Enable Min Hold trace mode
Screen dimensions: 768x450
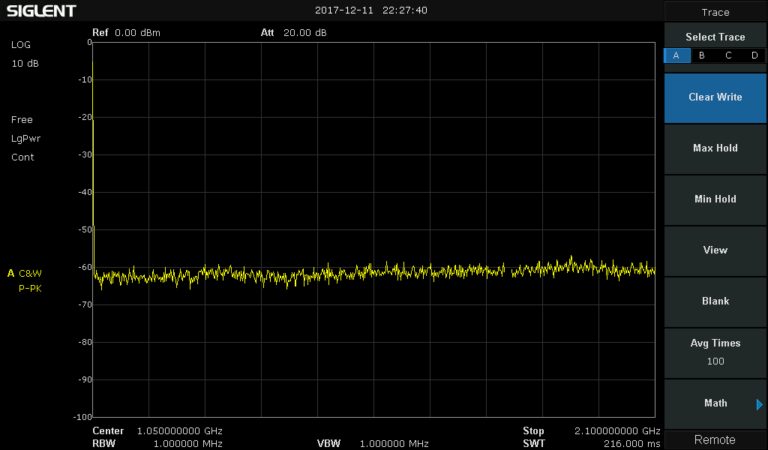coord(715,199)
